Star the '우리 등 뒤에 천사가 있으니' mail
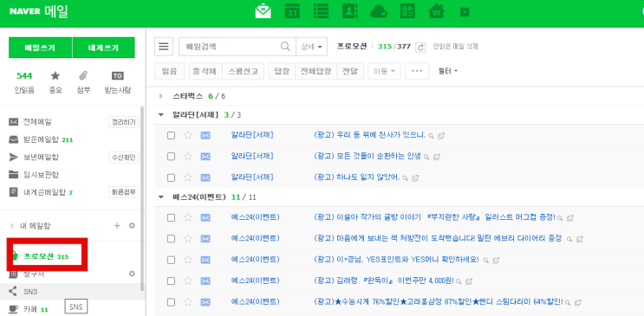Viewport: 644px width, 316px height. [188, 135]
